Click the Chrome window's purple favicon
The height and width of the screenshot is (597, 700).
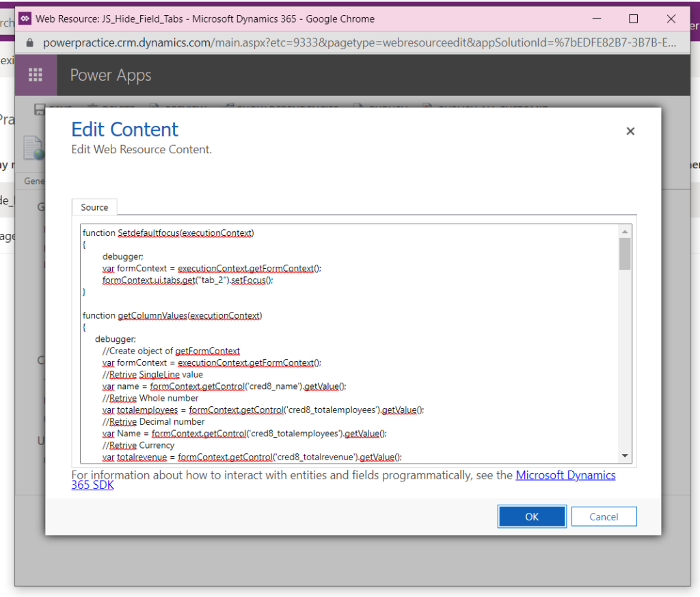[26, 18]
